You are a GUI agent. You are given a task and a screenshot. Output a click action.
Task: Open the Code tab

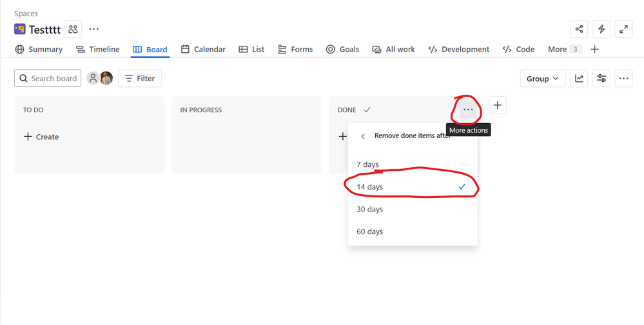coord(518,49)
